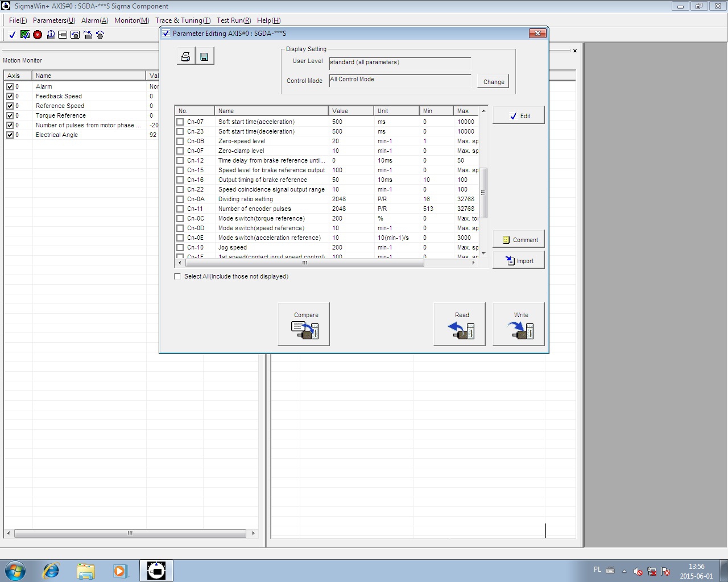728x582 pixels.
Task: Uncheck Torque Reference in Motion Monitor
Action: 10,115
